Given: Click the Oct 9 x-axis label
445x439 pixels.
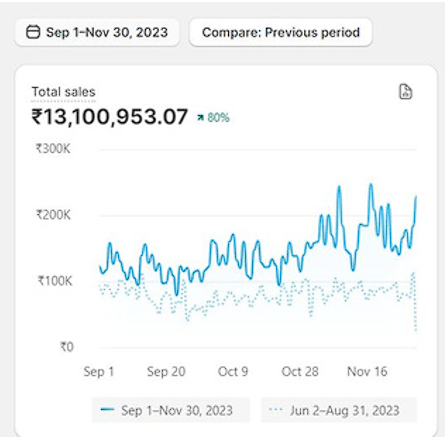Looking at the screenshot, I should pos(233,371).
